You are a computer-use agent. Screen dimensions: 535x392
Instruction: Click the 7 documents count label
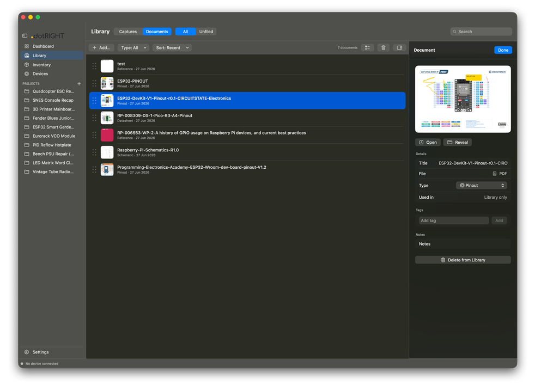point(348,48)
